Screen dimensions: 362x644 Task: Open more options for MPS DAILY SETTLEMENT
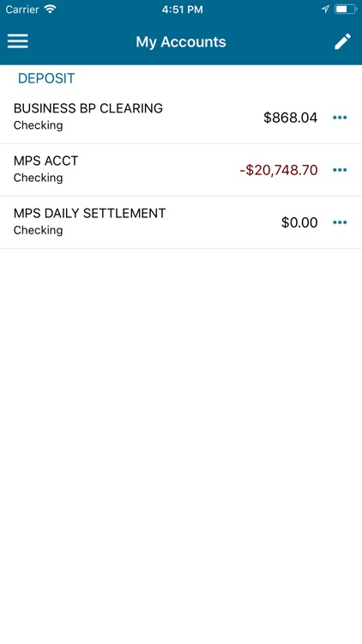340,222
